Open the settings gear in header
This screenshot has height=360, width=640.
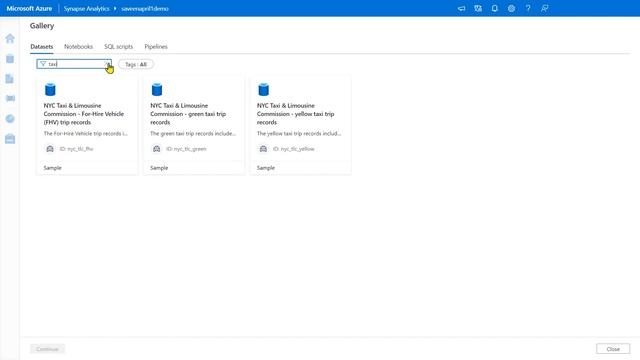tap(511, 8)
